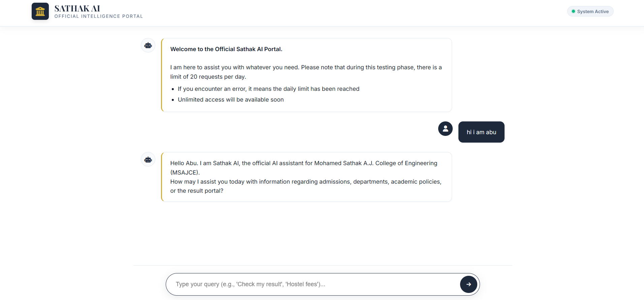Click the bot avatar beside the welcome message
Image resolution: width=644 pixels, height=300 pixels.
click(148, 45)
